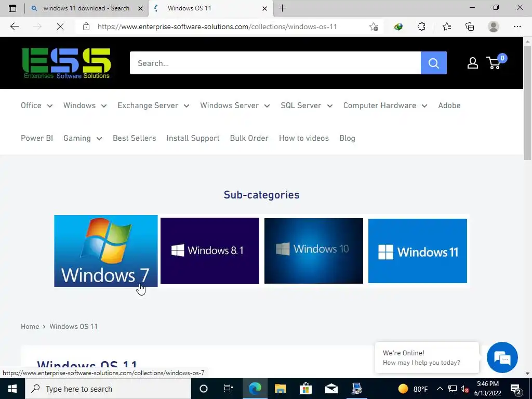Close the Windows OS 11 tab

(264, 8)
